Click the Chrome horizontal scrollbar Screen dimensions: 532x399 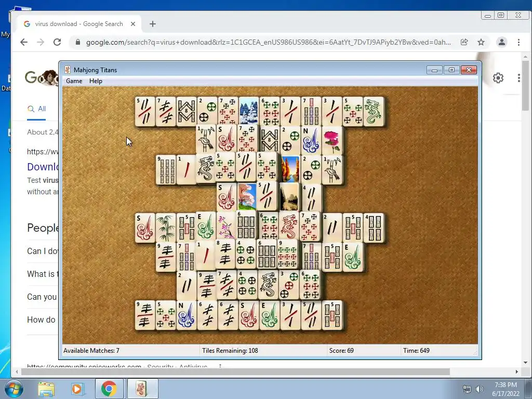(x=235, y=372)
